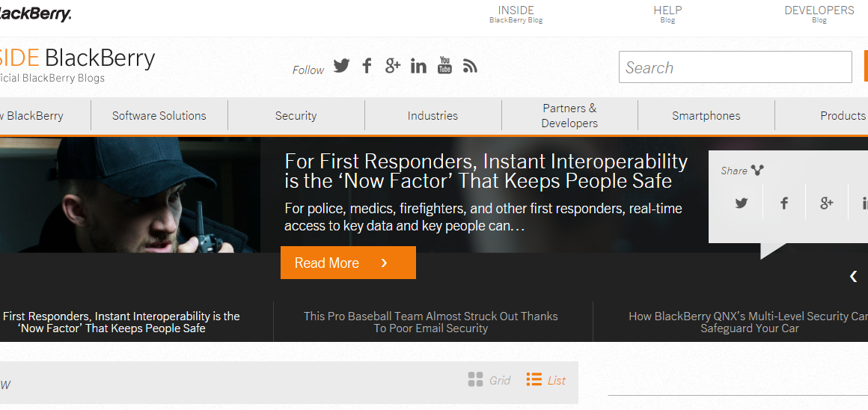The width and height of the screenshot is (868, 410).
Task: Click the INSIDE BlackBerry site title
Action: pyautogui.click(x=77, y=58)
